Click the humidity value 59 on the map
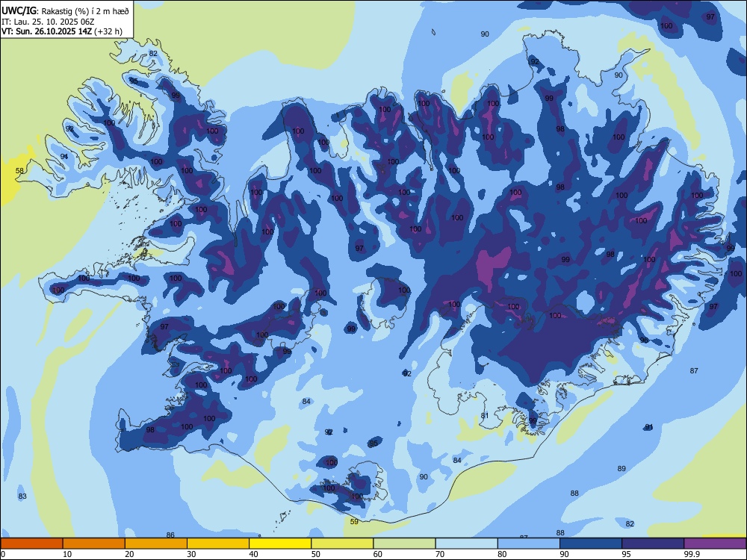This screenshot has width=747, height=560. (x=354, y=522)
